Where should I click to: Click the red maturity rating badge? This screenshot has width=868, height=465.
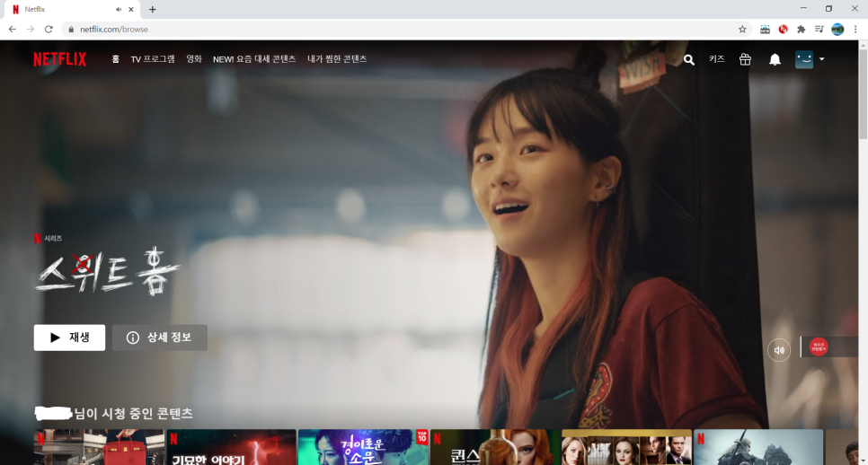click(819, 347)
